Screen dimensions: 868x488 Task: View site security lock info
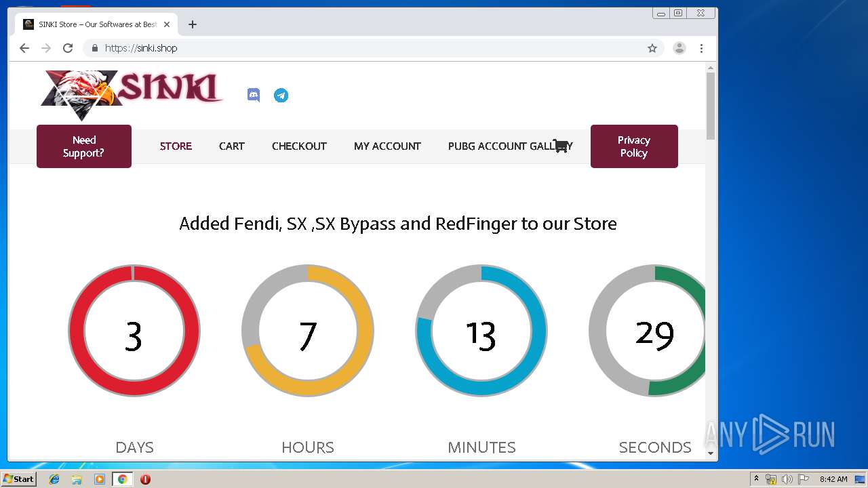tap(94, 48)
